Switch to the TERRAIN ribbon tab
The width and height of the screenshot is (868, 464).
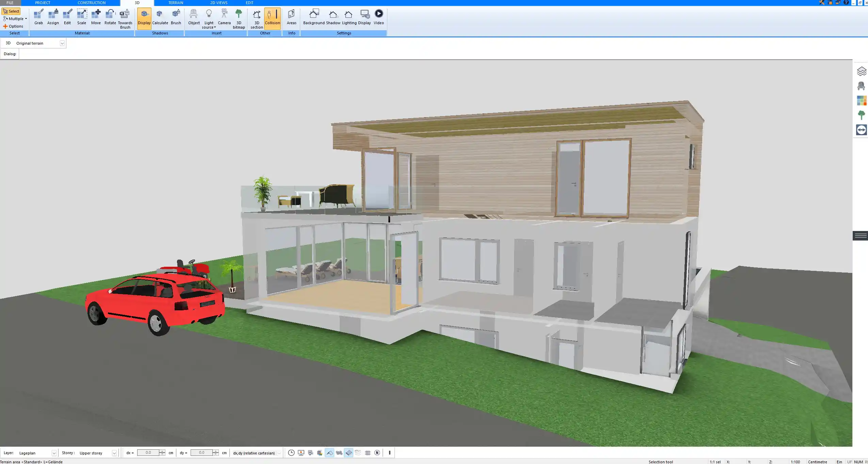coord(175,3)
